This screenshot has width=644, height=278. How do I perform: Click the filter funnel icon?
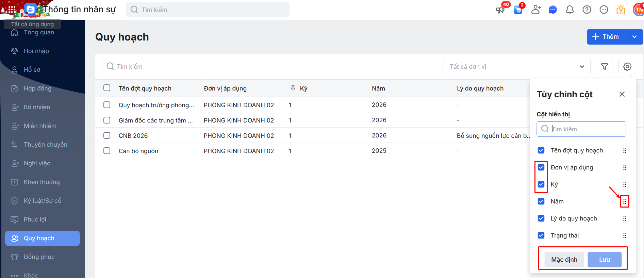tap(604, 67)
